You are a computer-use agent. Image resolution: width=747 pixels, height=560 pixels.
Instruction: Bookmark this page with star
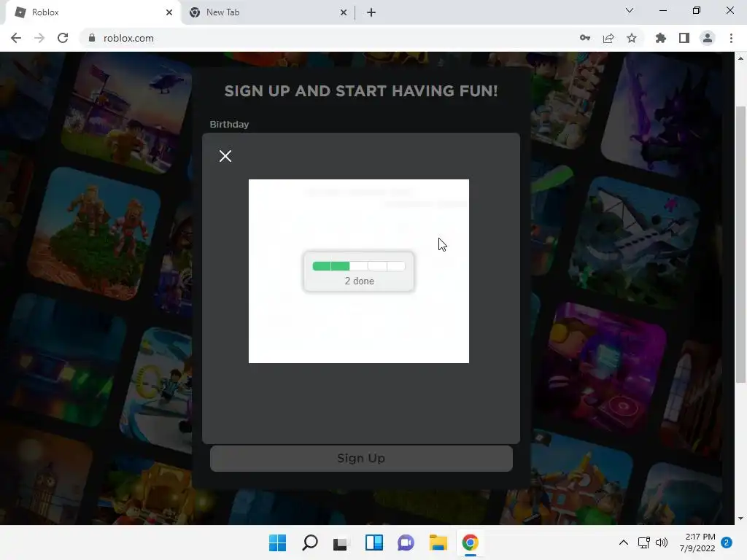click(632, 38)
